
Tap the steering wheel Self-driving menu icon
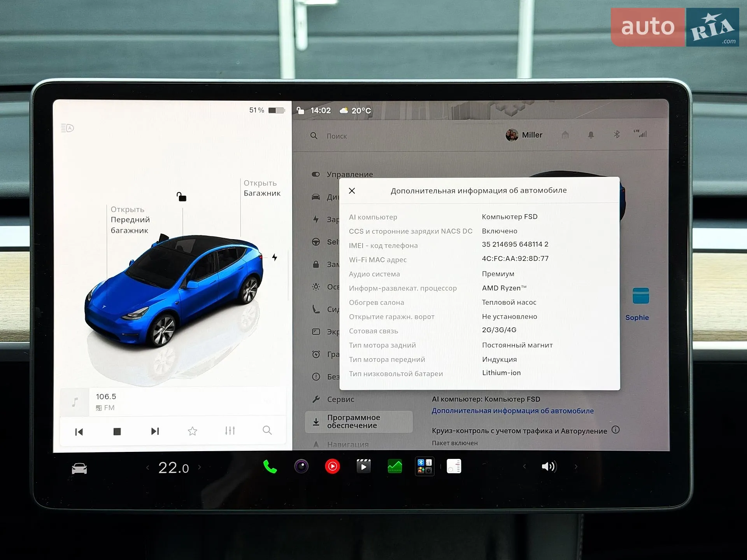click(x=316, y=242)
